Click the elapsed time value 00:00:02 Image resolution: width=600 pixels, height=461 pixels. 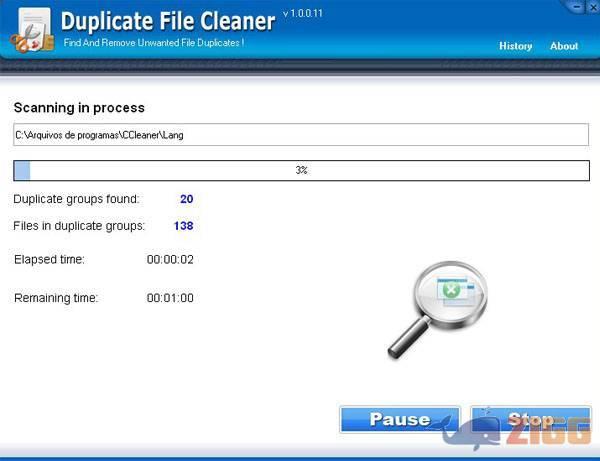[x=170, y=259]
